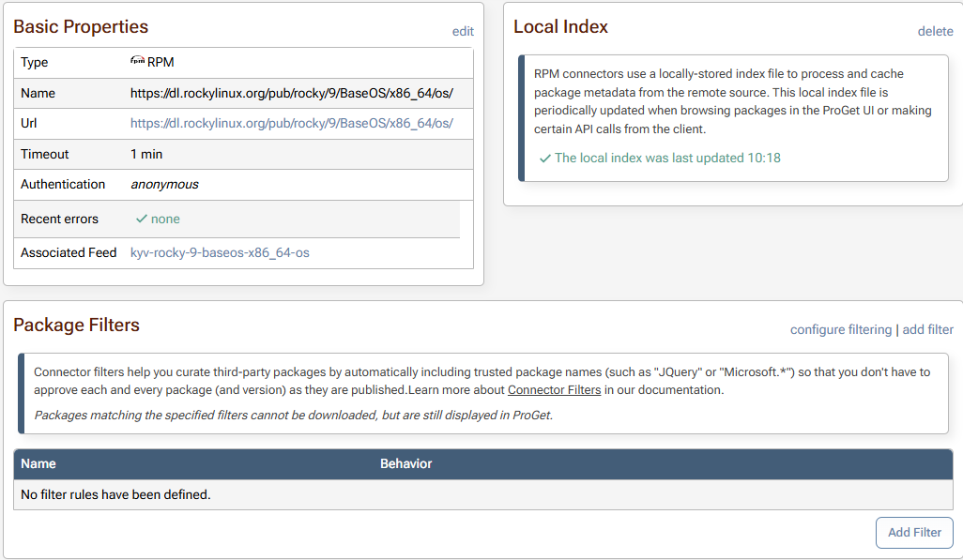Open configure filtering for package filters
The height and width of the screenshot is (560, 963).
point(841,329)
